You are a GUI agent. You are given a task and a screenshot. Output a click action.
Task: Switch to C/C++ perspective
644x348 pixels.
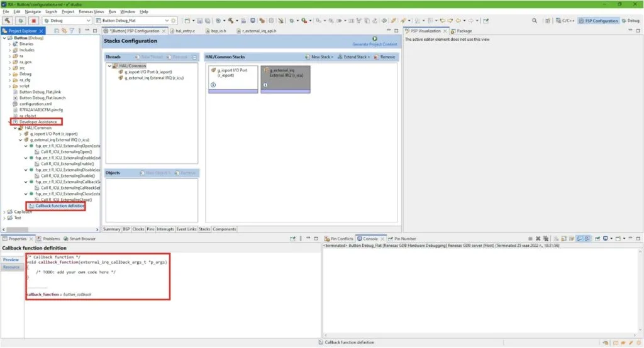point(565,21)
